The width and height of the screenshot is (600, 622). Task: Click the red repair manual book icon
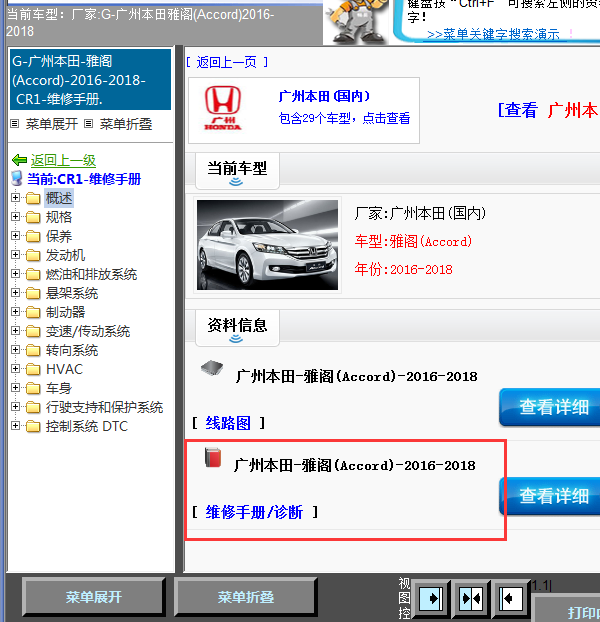[213, 457]
